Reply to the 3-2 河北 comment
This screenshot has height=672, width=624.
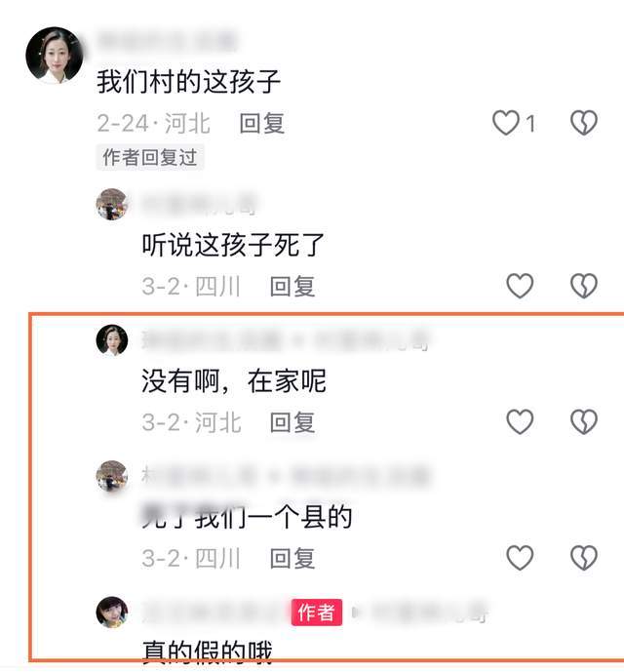[292, 422]
